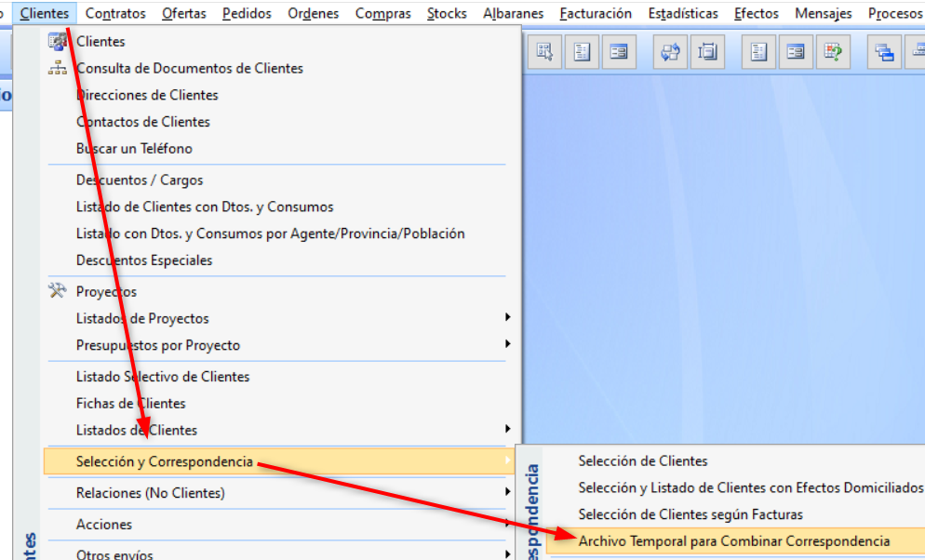Click the page width resize toolbar icon
The image size is (925, 560).
click(709, 53)
